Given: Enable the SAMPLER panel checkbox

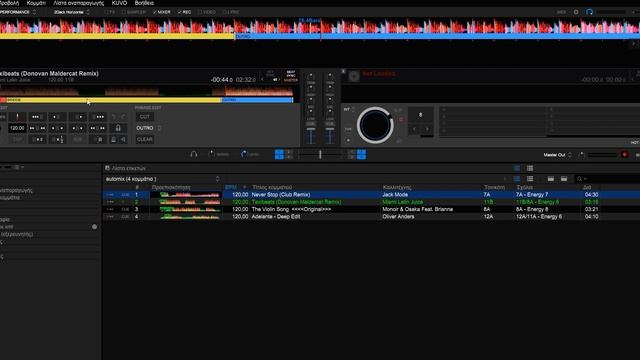Looking at the screenshot, I should [x=133, y=12].
